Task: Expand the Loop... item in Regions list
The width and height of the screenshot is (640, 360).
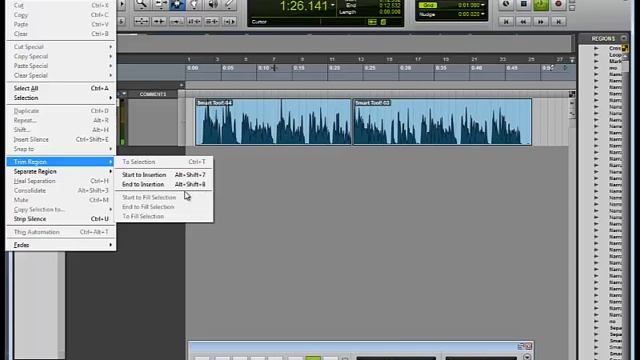Action: click(x=596, y=55)
